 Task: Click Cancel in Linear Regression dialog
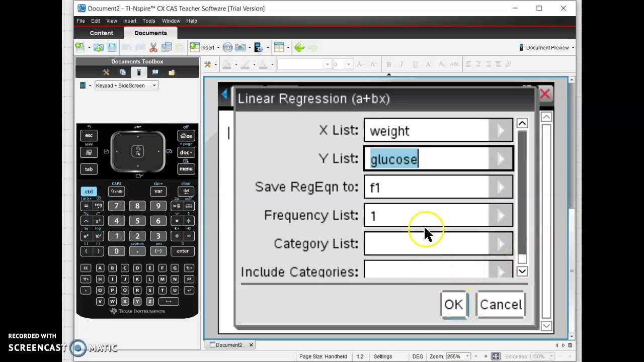pyautogui.click(x=501, y=305)
